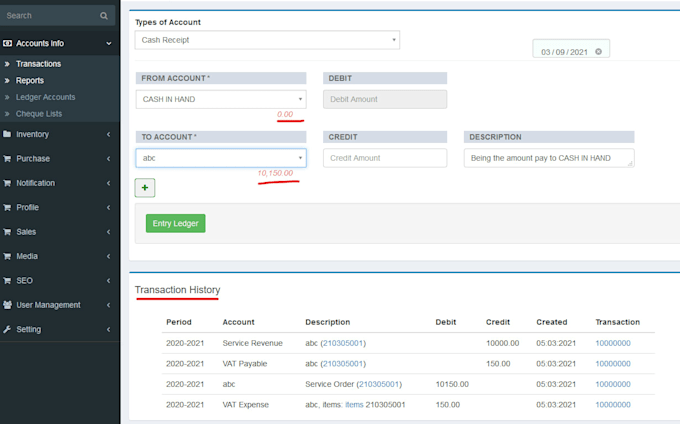Open the Types of Account dropdown
The height and width of the screenshot is (424, 680).
(267, 40)
